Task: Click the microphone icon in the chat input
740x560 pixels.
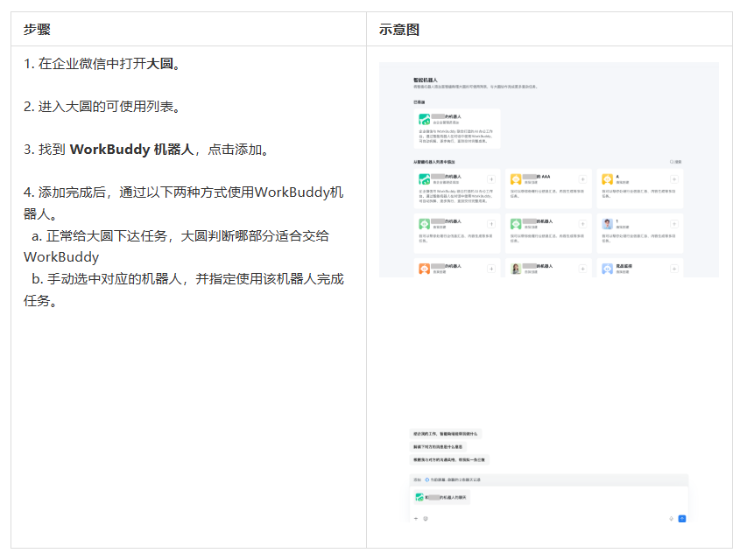Action: point(671,519)
